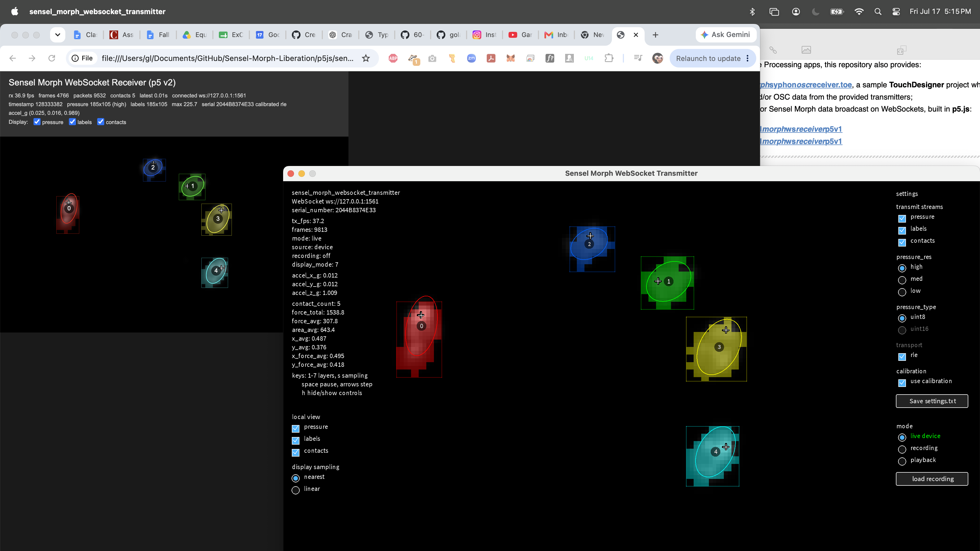Select low pressure_res radio button

[902, 292]
